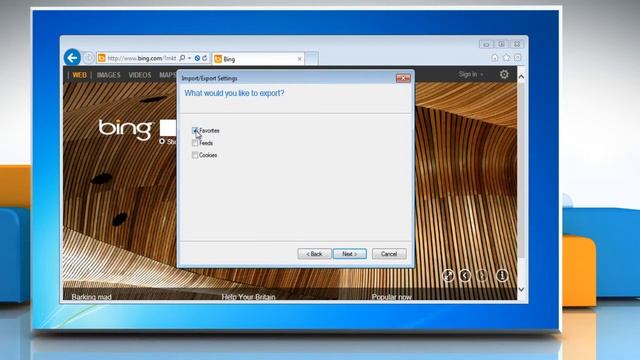Click the Help Your Britain link

(248, 297)
